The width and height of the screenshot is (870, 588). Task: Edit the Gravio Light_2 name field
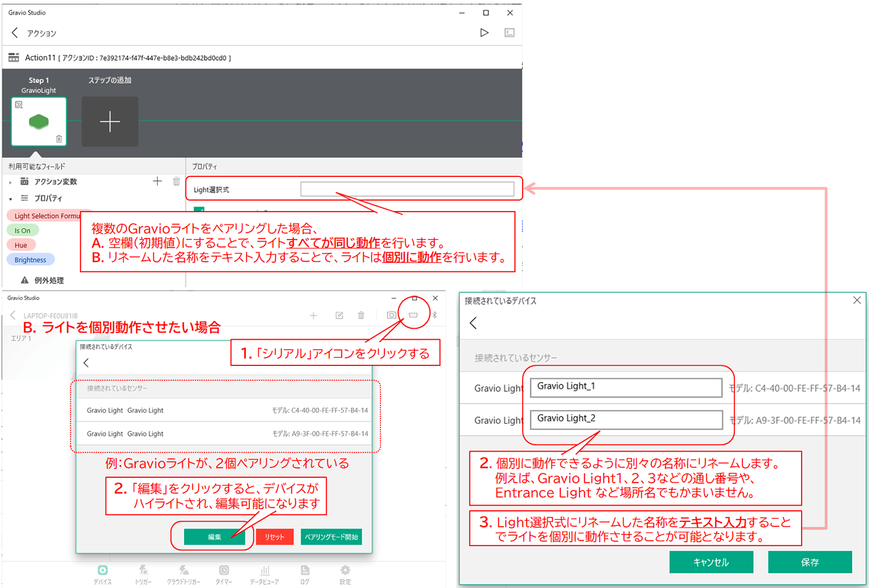[626, 420]
